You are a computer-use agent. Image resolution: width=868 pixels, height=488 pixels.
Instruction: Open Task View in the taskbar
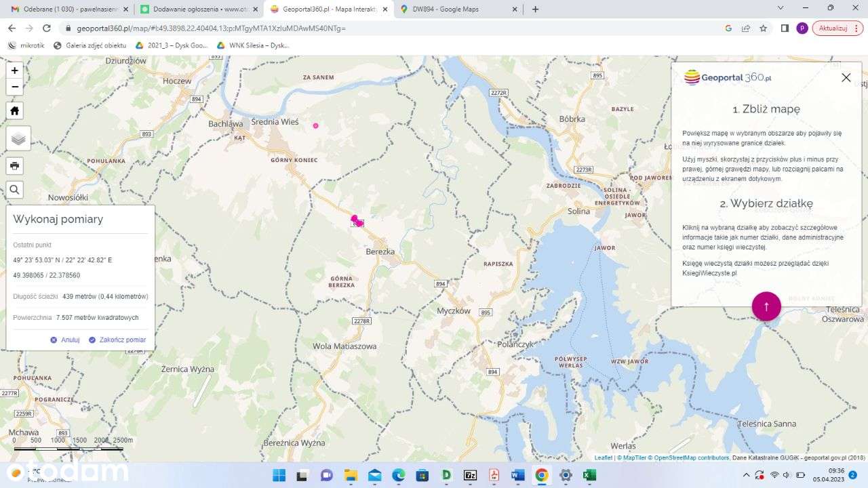click(x=302, y=475)
